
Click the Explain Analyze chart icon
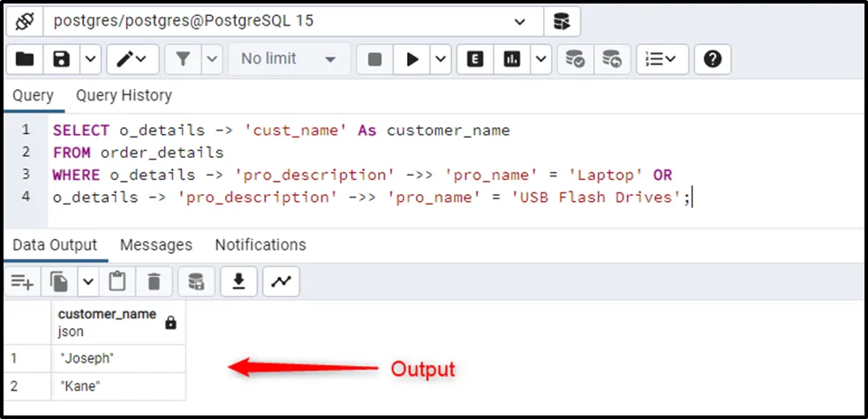tap(511, 59)
